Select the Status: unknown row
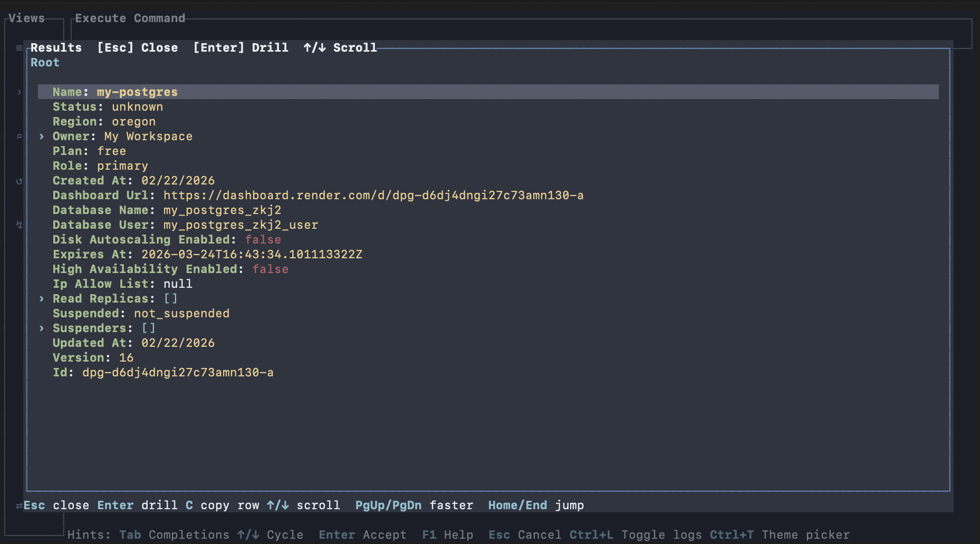Screen dimensions: 980x544 click(x=108, y=106)
